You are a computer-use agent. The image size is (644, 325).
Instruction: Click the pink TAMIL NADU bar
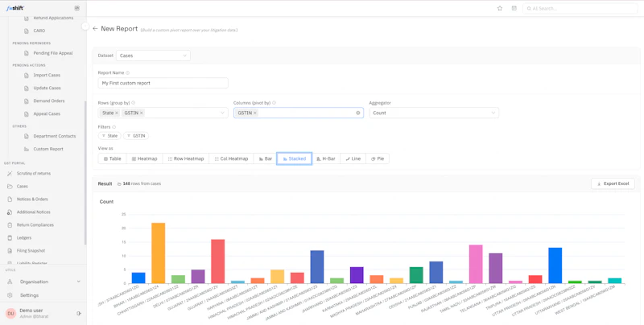(x=476, y=264)
